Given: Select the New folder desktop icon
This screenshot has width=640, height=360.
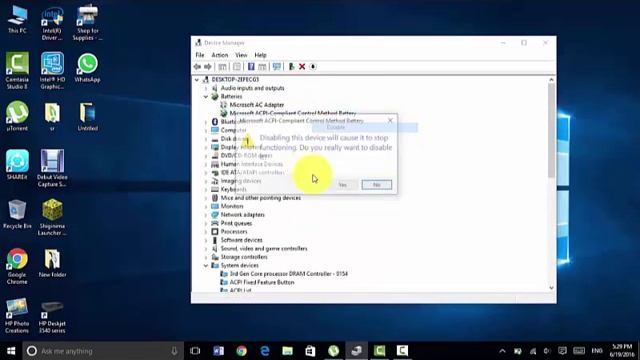Looking at the screenshot, I should point(52,263).
